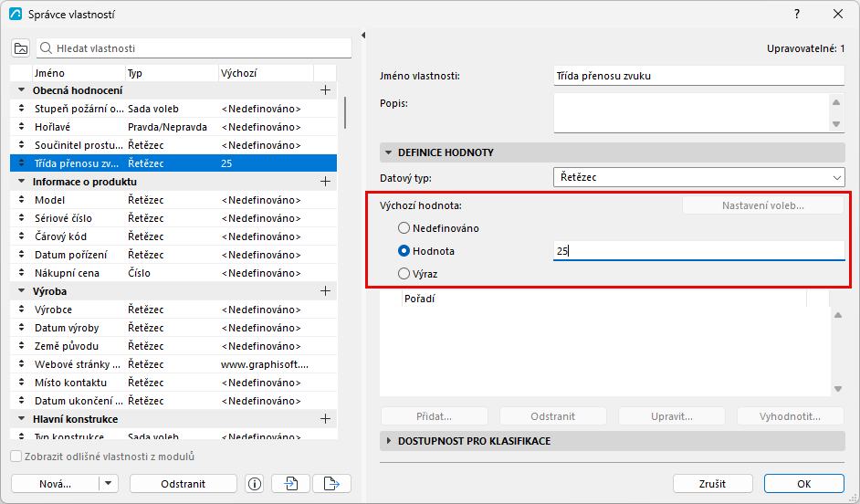The image size is (860, 504).
Task: Open the Datový typ dropdown
Action: click(x=698, y=178)
